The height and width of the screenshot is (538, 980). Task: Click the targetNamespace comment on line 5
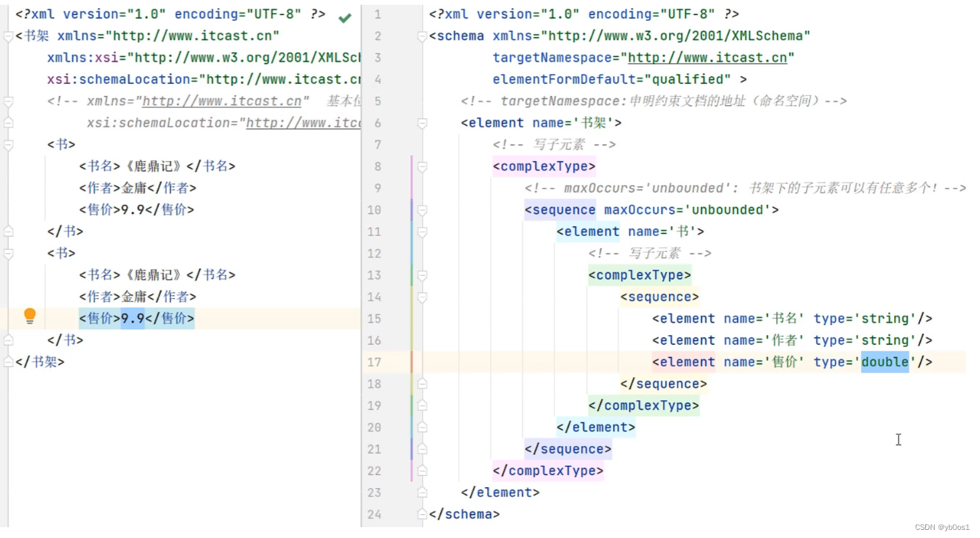tap(654, 101)
